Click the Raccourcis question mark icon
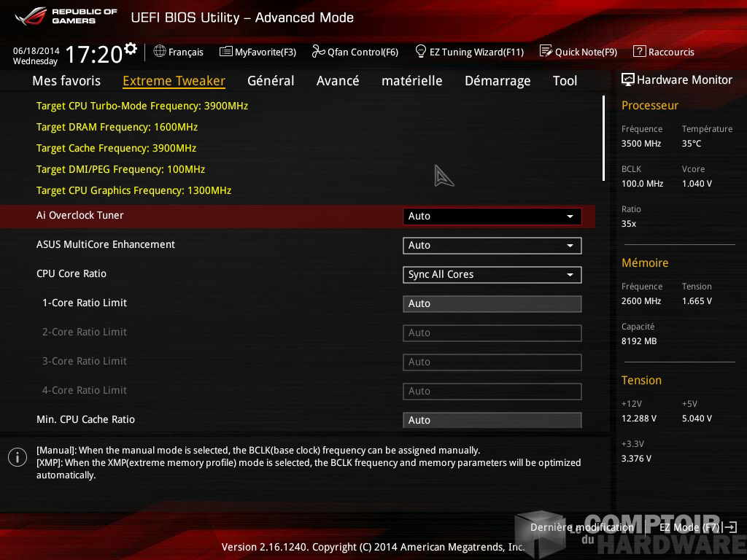Image resolution: width=747 pixels, height=560 pixels. click(x=639, y=52)
